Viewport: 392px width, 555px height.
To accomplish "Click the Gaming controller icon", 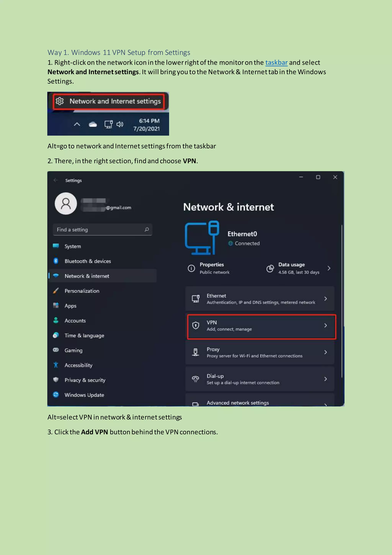I will [x=56, y=350].
